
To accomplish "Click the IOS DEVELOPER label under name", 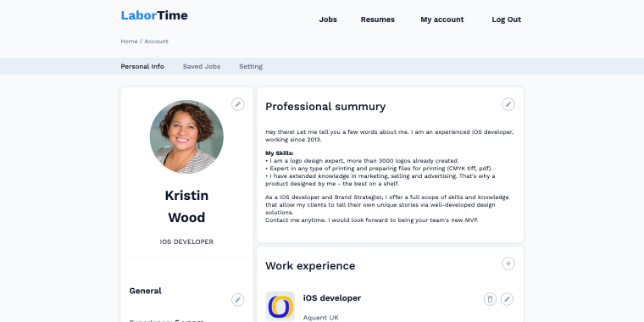I will pyautogui.click(x=186, y=242).
